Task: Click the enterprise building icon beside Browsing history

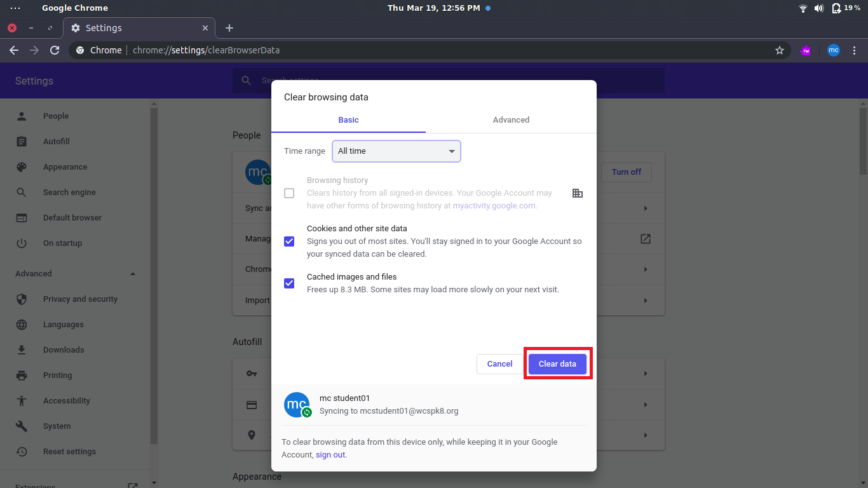Action: point(577,193)
